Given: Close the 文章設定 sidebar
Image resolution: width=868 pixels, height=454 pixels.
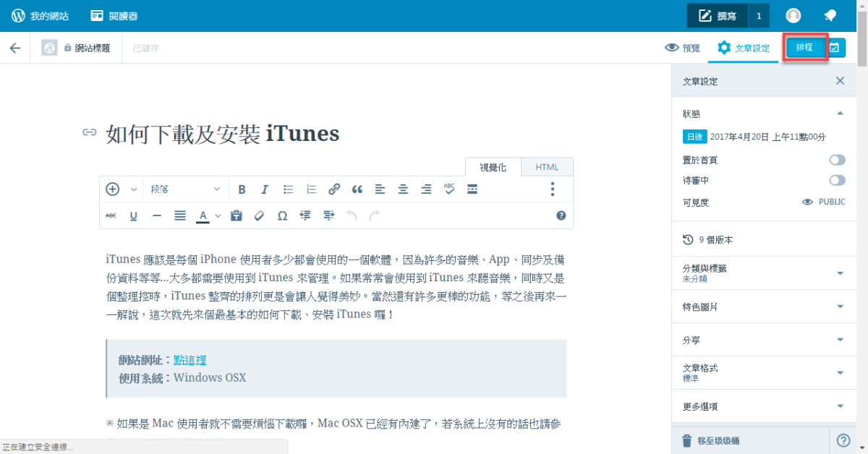Looking at the screenshot, I should [840, 81].
